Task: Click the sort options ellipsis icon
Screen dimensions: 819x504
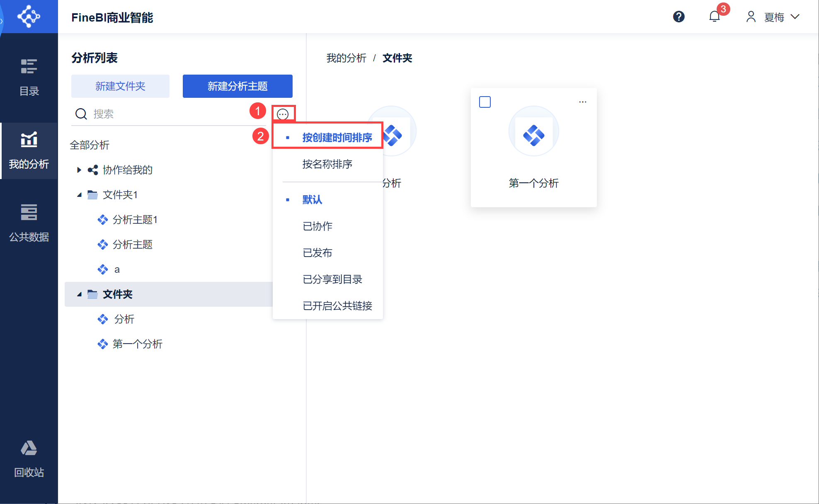Action: [283, 114]
